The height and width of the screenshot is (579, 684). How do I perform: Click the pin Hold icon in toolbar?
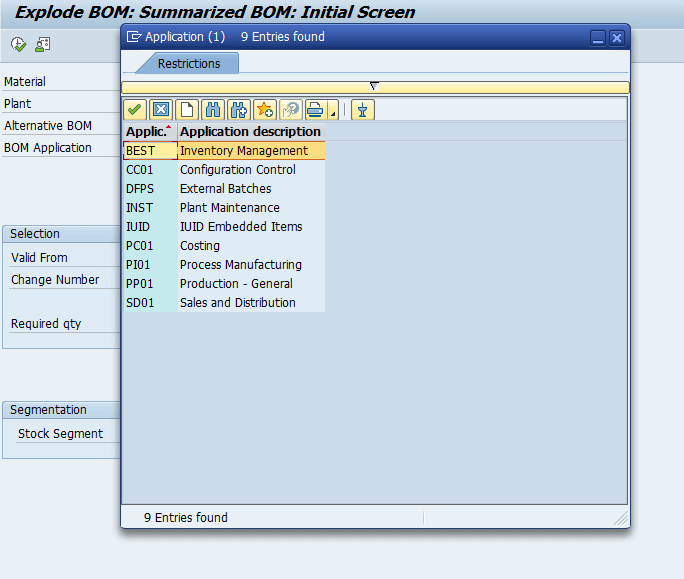click(363, 110)
